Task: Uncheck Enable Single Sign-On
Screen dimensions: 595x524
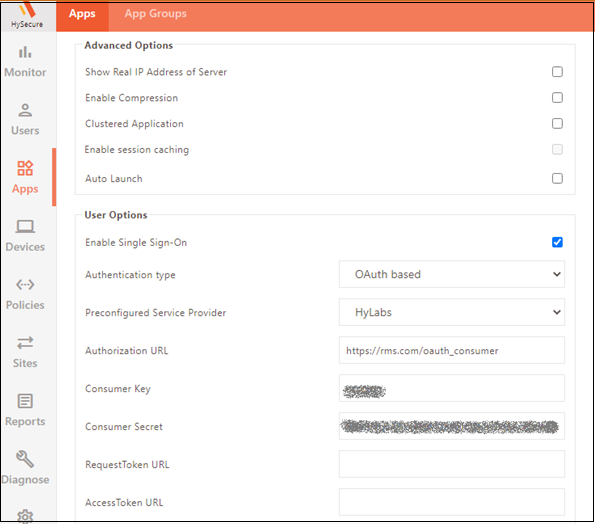Action: [557, 242]
